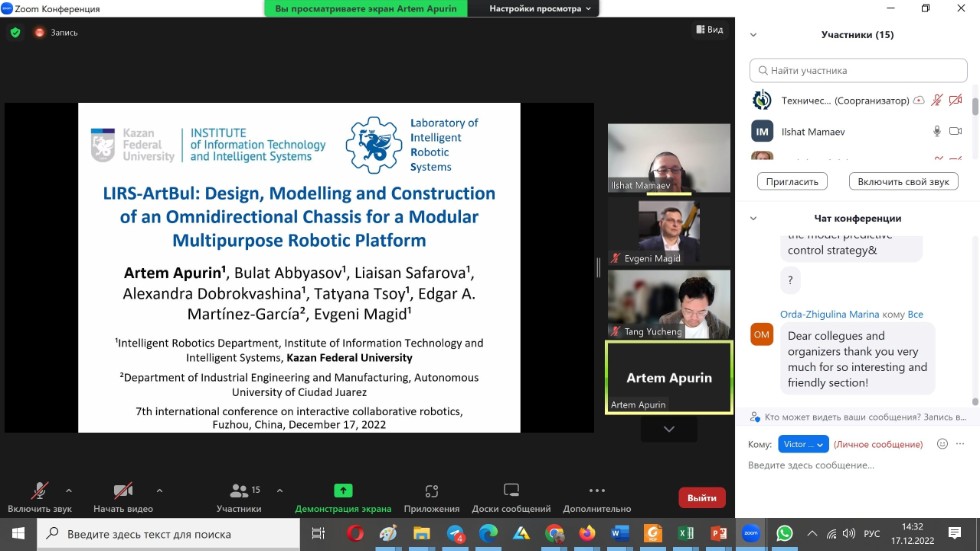Toggle camera with Начать видео
The height and width of the screenshot is (551, 980).
pos(123,491)
